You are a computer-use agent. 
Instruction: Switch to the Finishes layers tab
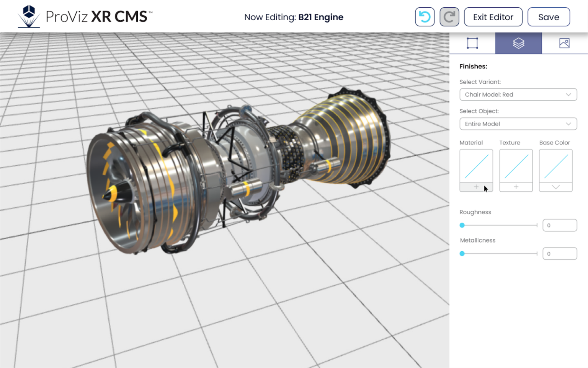(518, 43)
